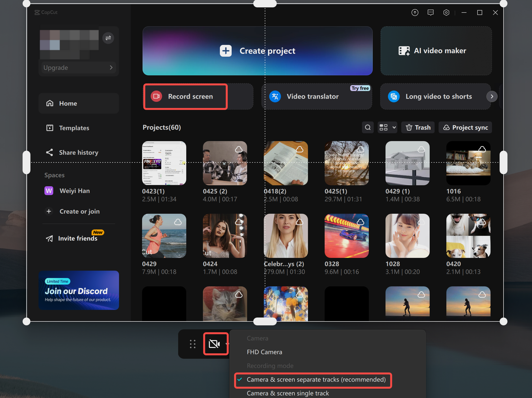Select Camera & screen single track
Screen dimensions: 532x398
pyautogui.click(x=288, y=393)
